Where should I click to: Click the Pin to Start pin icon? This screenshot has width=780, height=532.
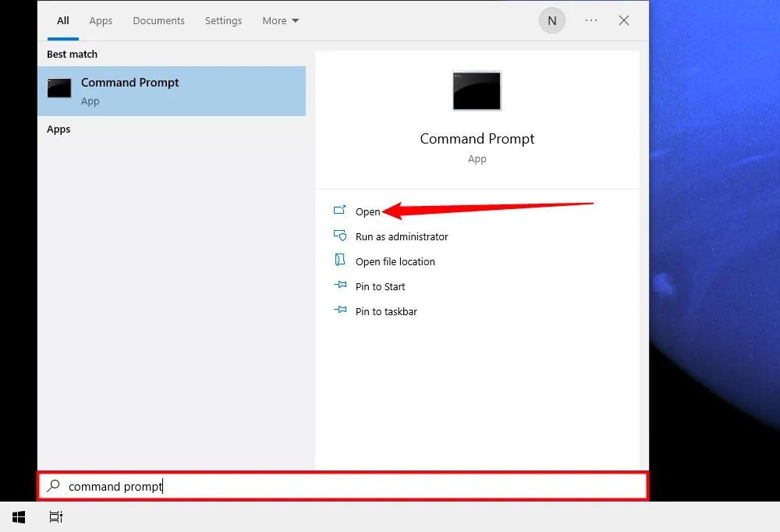[x=341, y=286]
